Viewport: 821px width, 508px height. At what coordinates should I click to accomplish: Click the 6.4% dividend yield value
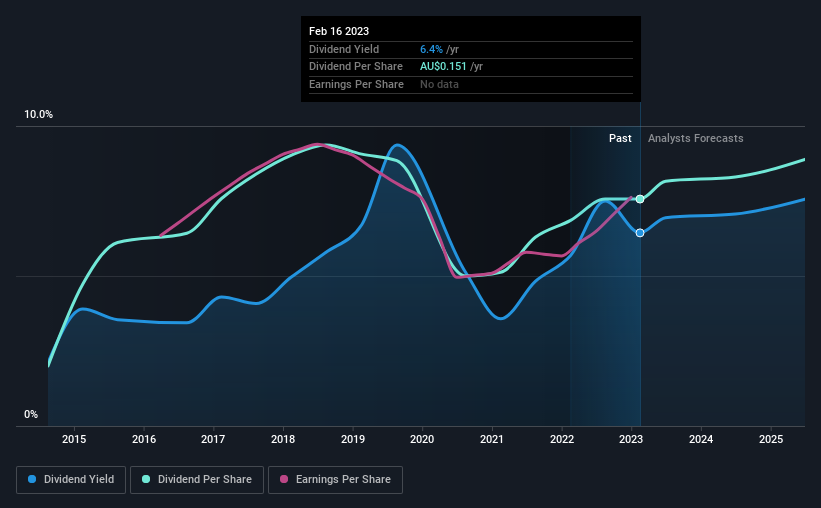[431, 49]
